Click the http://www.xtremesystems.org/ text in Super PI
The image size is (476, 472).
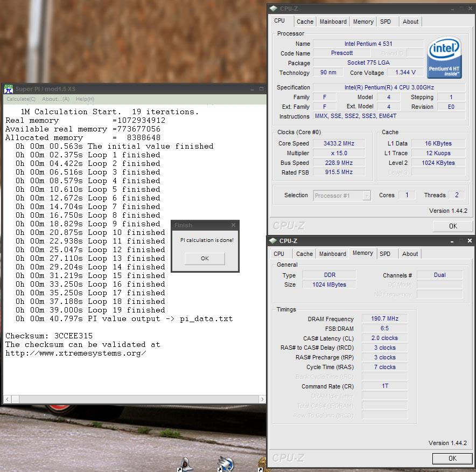coord(75,353)
